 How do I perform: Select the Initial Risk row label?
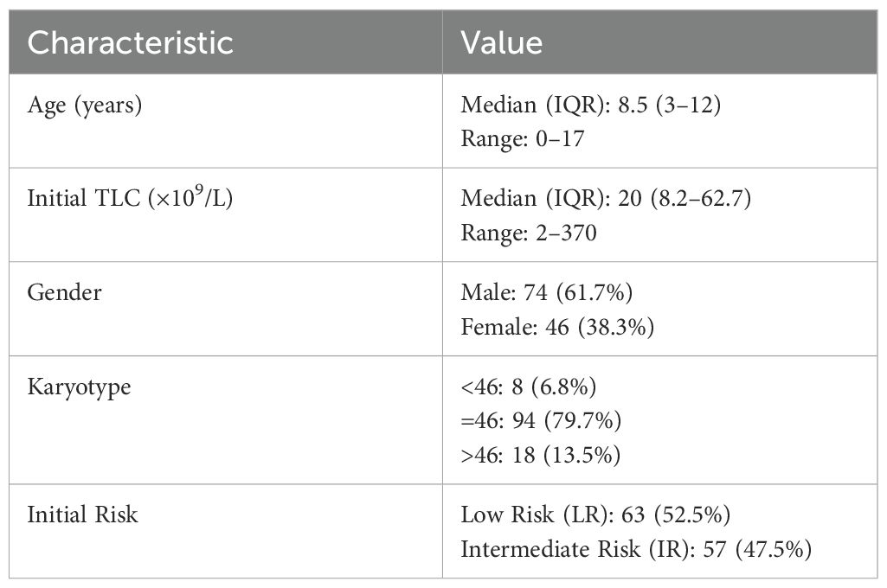(x=83, y=514)
